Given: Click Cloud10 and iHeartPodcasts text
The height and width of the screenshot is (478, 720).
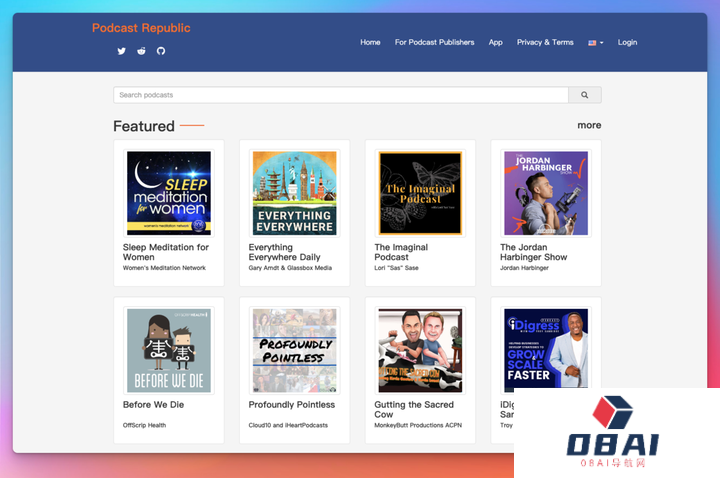Looking at the screenshot, I should 288,425.
